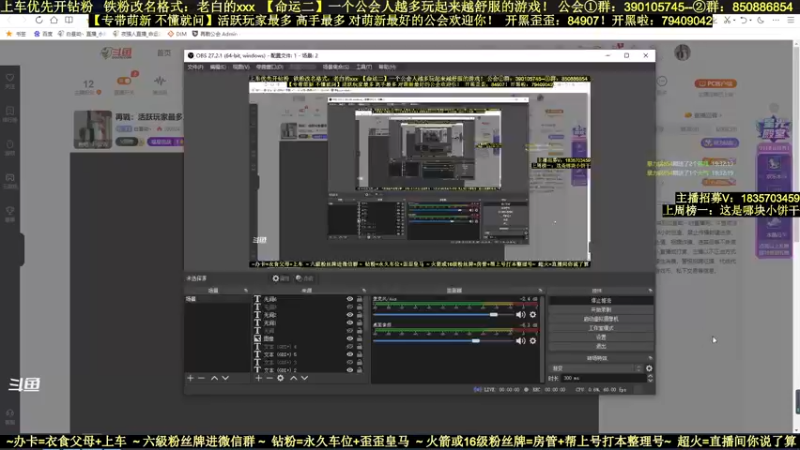The width and height of the screenshot is (800, 450).
Task: Move source up with the arrow icon
Action: (293, 378)
